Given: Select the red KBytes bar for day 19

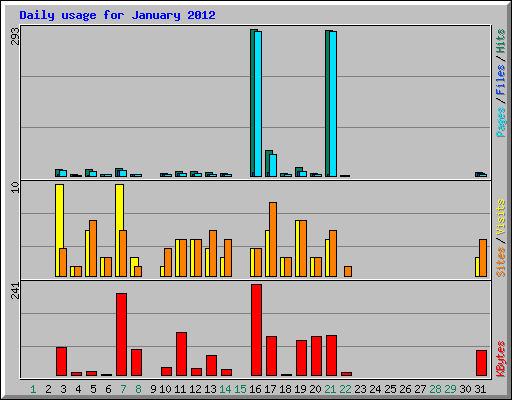Looking at the screenshot, I should 301,358.
